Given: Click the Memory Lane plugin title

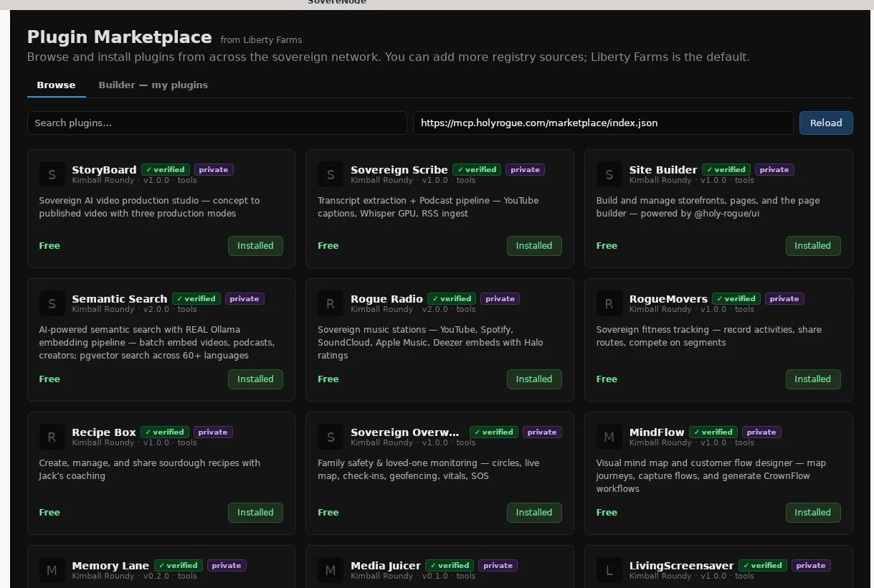Looking at the screenshot, I should click(110, 566).
